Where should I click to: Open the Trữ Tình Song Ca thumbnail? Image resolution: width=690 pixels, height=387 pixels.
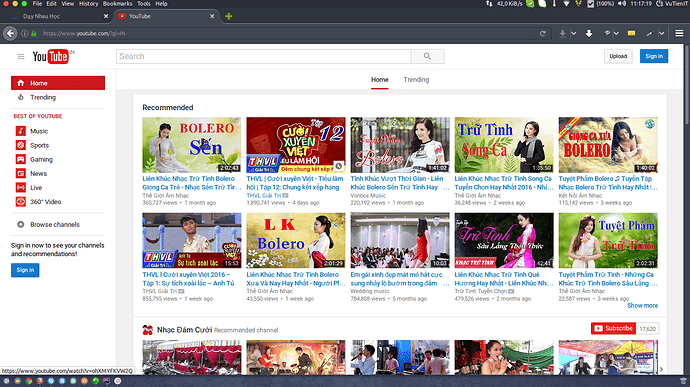tap(504, 145)
